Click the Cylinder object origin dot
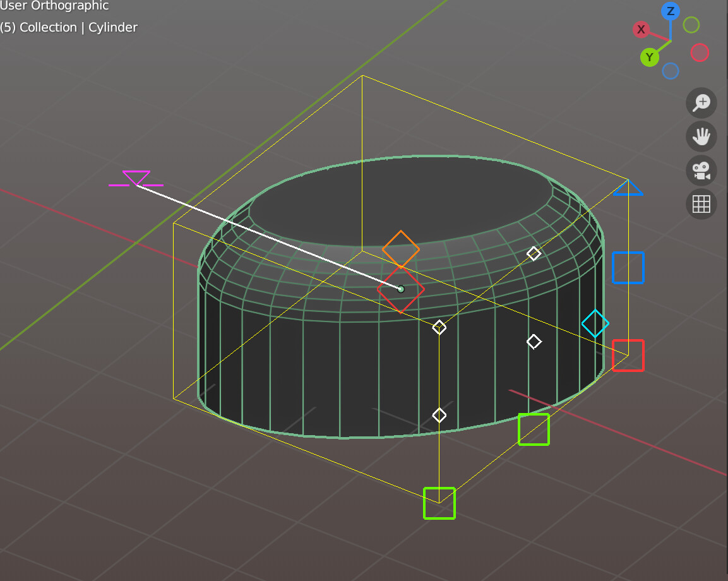Viewport: 728px width, 581px height. click(x=401, y=289)
